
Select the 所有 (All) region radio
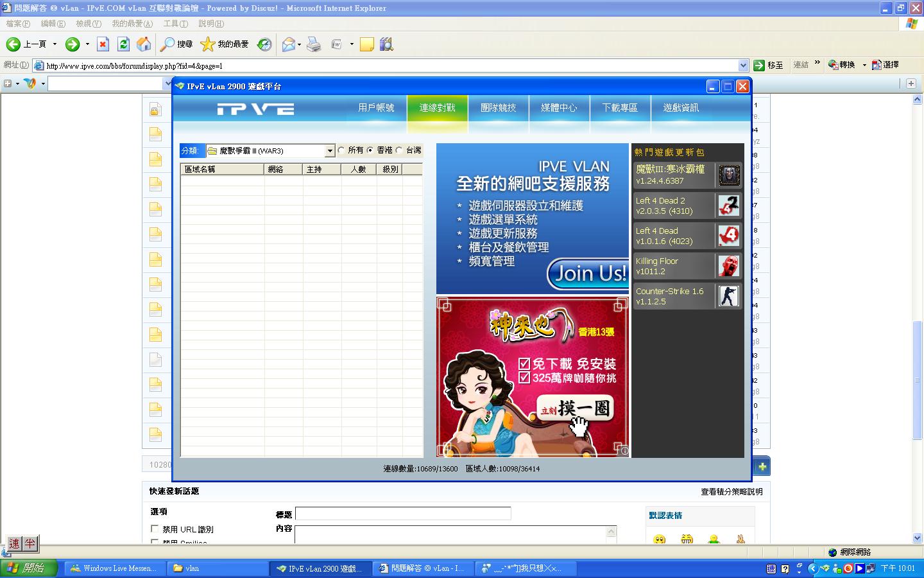[341, 150]
